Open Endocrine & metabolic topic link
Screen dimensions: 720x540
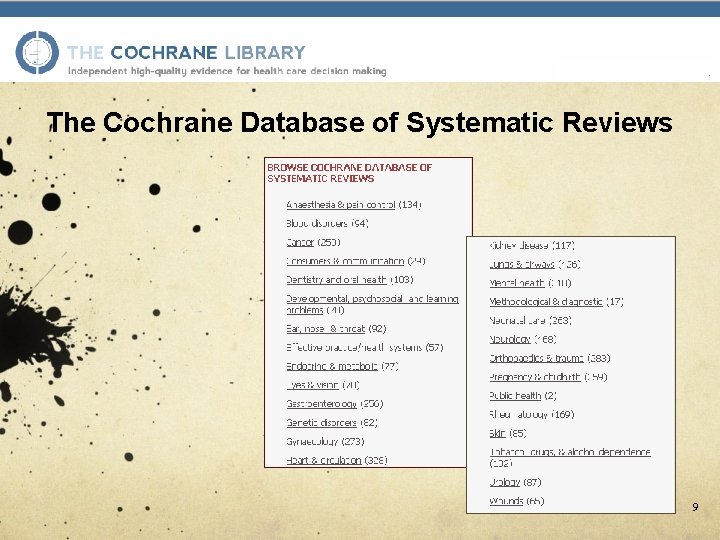[332, 366]
